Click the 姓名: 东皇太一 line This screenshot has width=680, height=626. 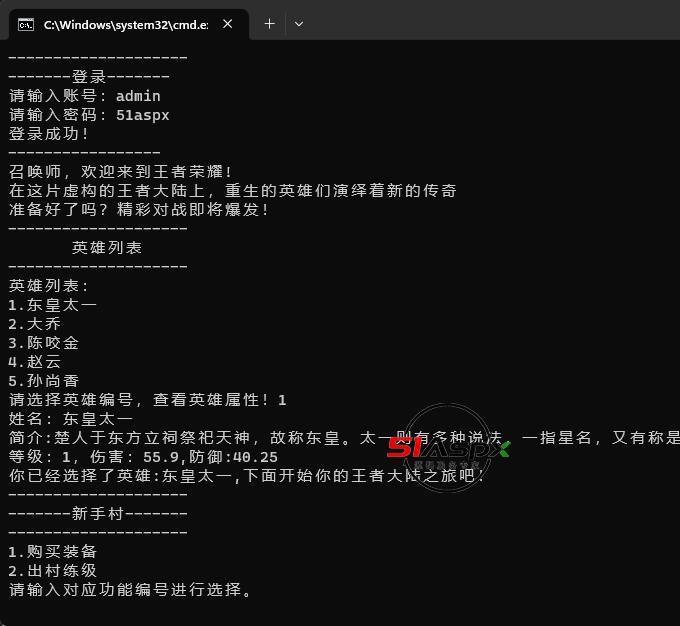[71, 419]
